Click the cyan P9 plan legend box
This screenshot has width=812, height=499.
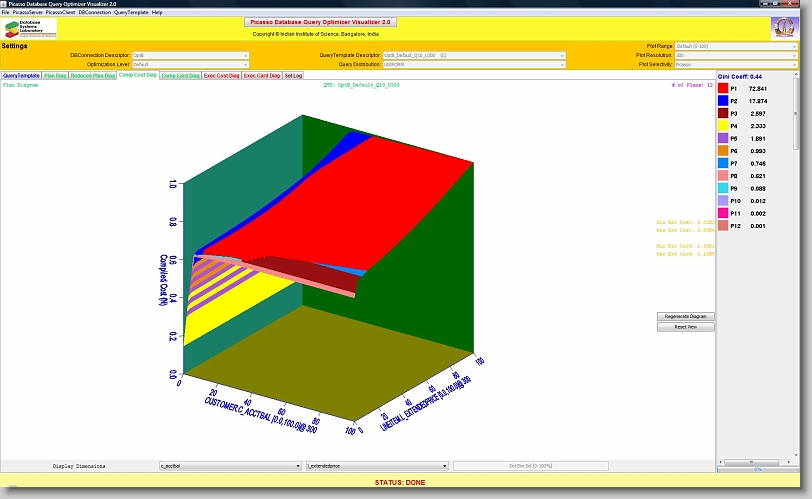click(x=723, y=188)
